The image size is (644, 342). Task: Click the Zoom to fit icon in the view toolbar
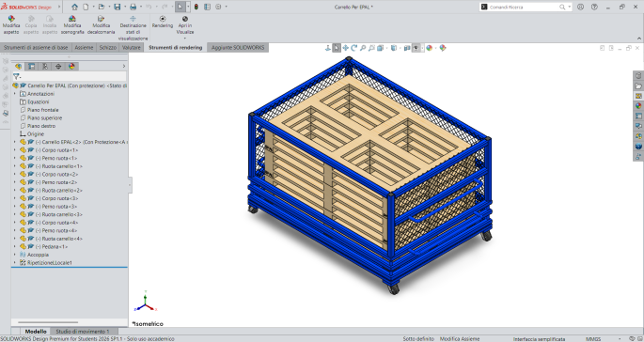tap(363, 48)
